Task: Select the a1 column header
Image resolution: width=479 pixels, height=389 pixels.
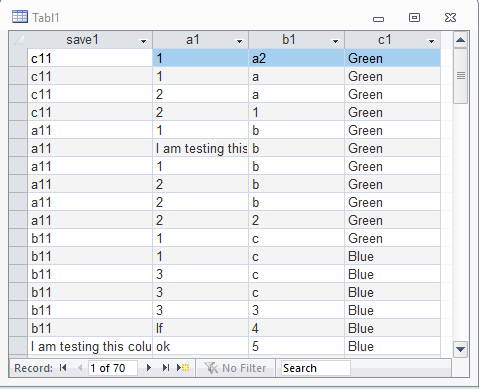Action: 200,40
